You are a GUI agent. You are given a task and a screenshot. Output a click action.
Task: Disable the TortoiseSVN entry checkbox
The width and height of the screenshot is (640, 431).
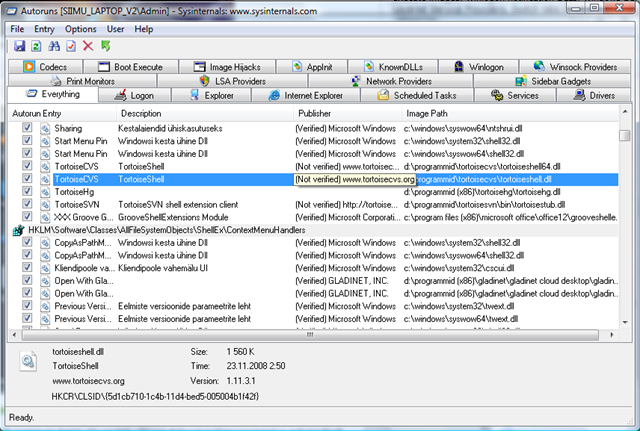27,204
